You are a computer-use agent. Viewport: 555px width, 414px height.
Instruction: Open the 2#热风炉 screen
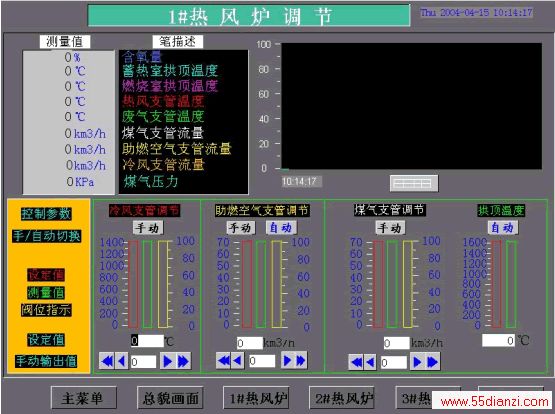coord(342,398)
